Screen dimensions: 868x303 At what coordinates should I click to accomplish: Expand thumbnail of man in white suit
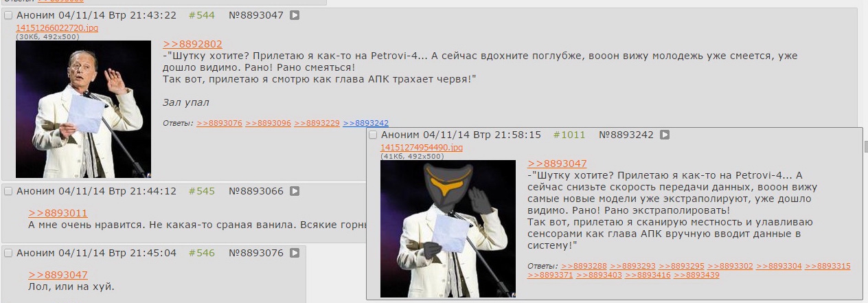83,109
